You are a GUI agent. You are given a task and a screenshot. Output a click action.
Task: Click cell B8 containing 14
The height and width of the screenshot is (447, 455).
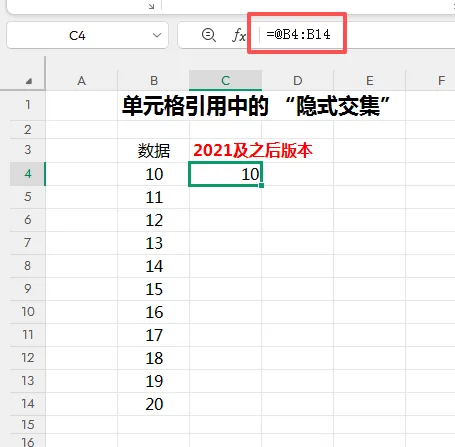[154, 266]
